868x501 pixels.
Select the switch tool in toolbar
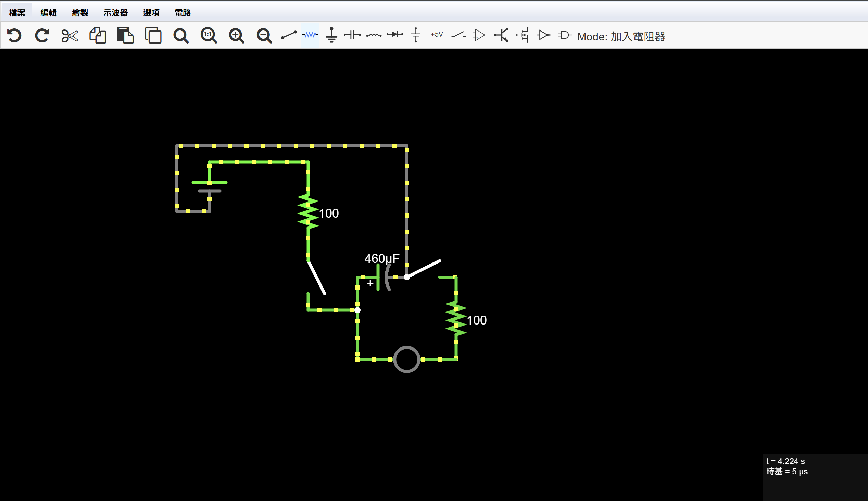tap(458, 35)
